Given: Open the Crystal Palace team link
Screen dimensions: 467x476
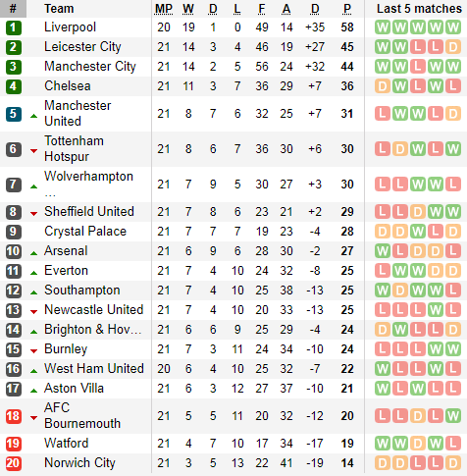Looking at the screenshot, I should [x=85, y=232].
